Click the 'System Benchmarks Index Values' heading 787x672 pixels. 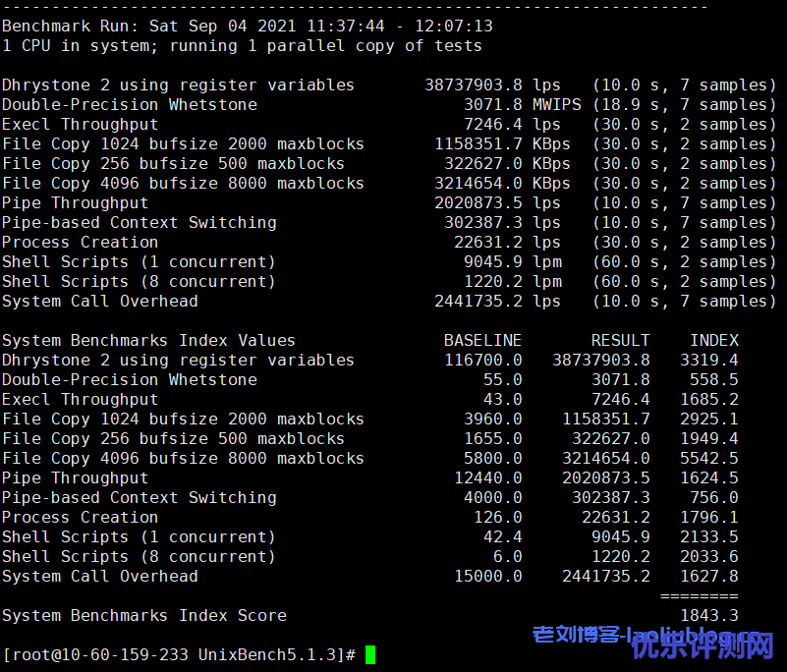pos(148,340)
